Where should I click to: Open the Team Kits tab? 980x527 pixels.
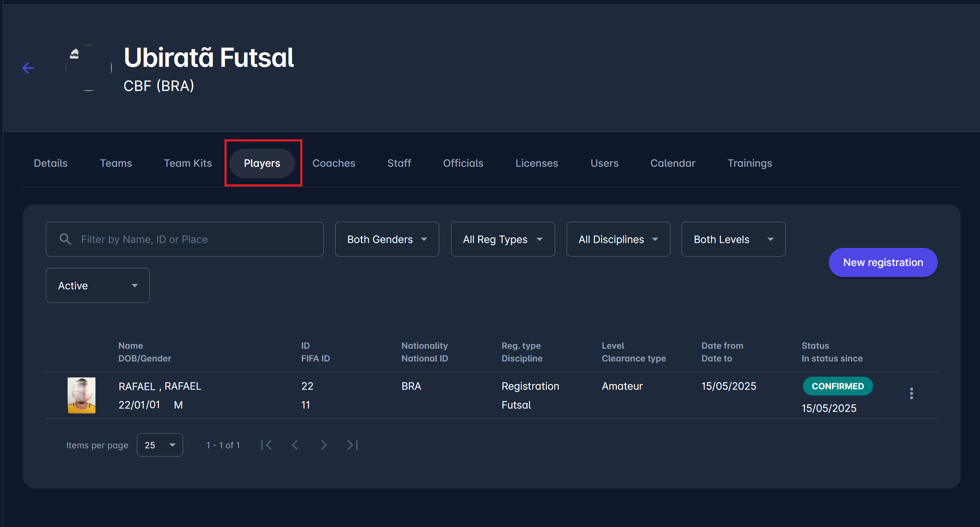188,163
